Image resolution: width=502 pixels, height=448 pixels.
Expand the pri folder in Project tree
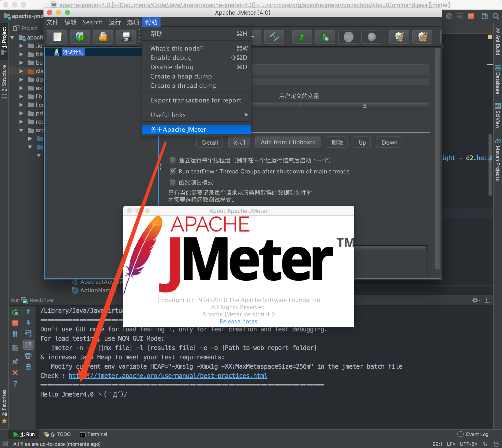pyautogui.click(x=21, y=113)
